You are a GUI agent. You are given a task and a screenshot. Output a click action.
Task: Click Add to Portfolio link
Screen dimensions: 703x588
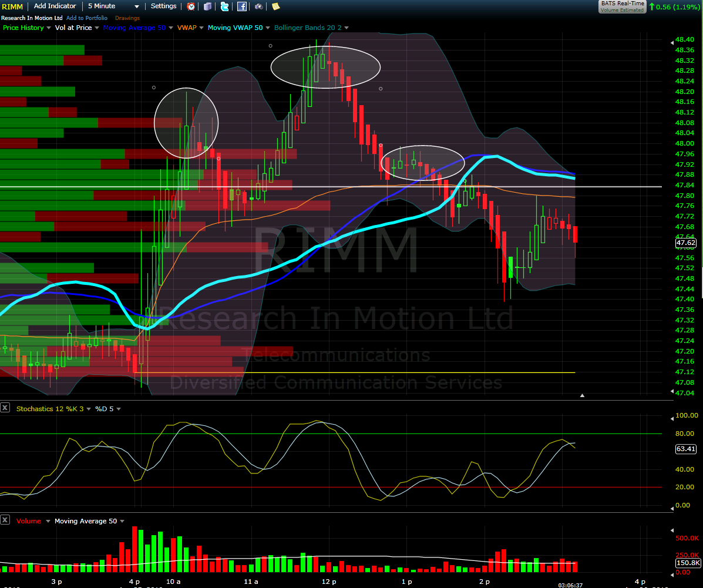(x=86, y=18)
